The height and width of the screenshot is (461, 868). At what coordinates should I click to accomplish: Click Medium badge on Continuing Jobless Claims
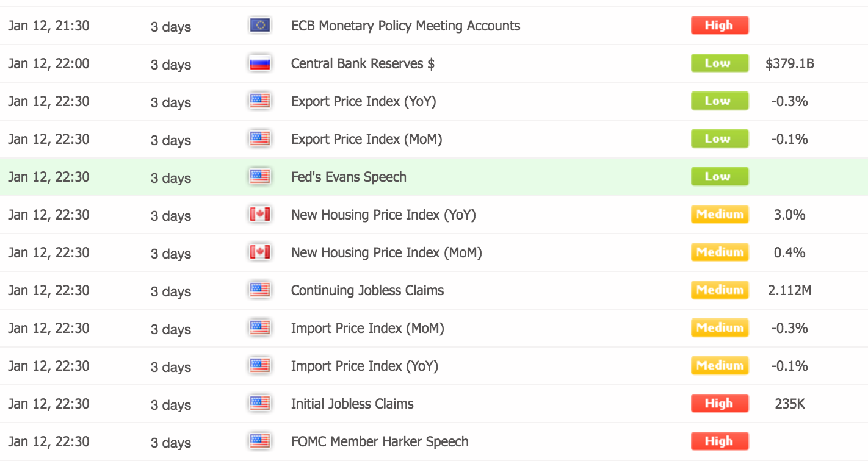pos(720,290)
